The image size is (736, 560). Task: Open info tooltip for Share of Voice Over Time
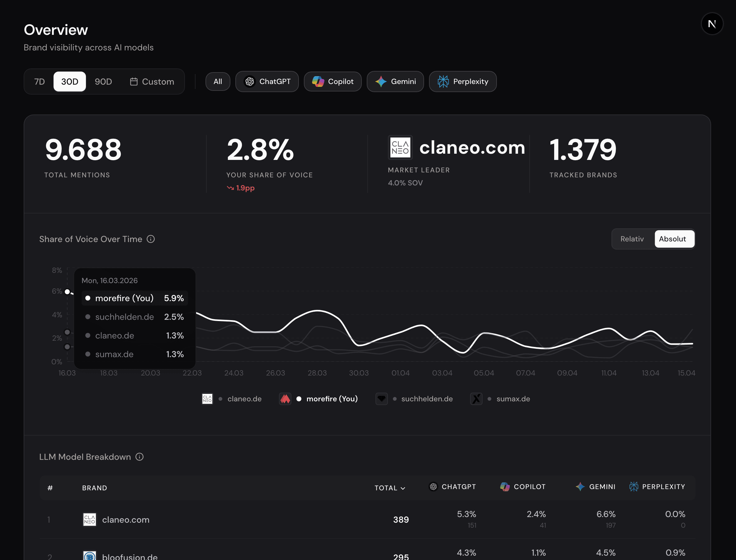click(151, 239)
